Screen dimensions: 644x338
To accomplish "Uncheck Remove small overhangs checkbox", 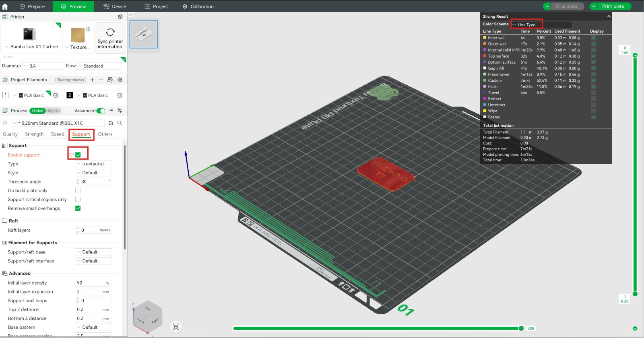I will pyautogui.click(x=78, y=208).
